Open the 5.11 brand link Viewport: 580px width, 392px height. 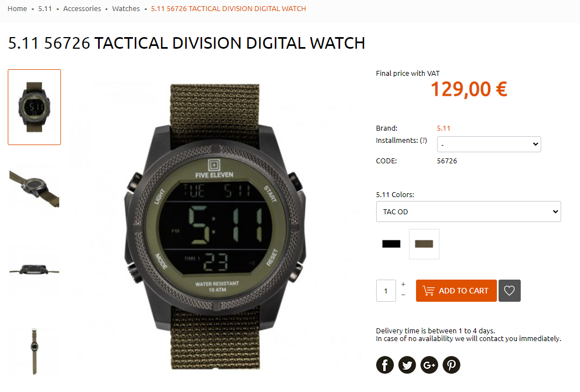[x=444, y=128]
